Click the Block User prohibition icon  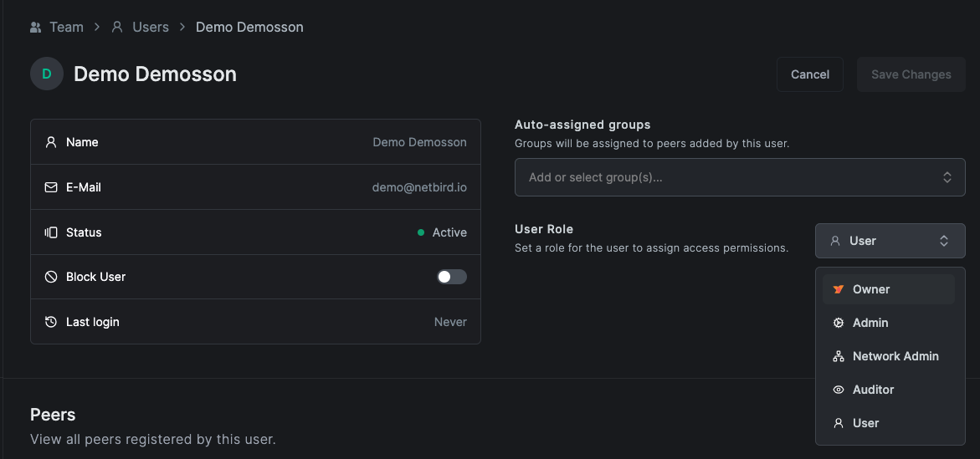[51, 277]
